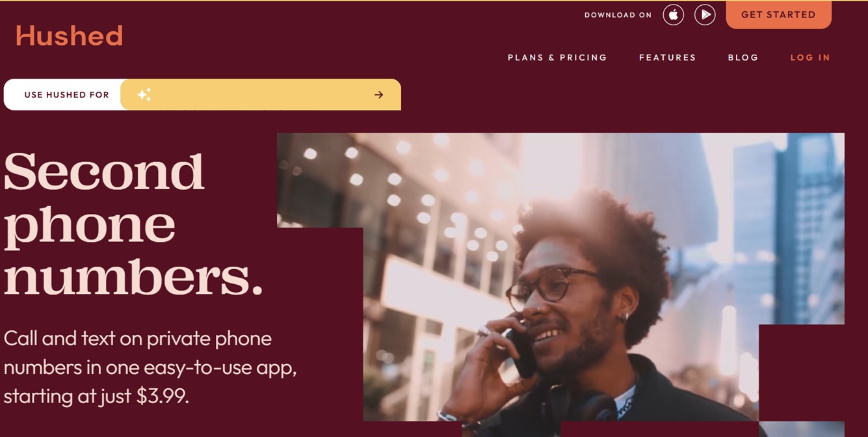This screenshot has height=437, width=868.
Task: Click the Hushed logo
Action: (x=70, y=36)
